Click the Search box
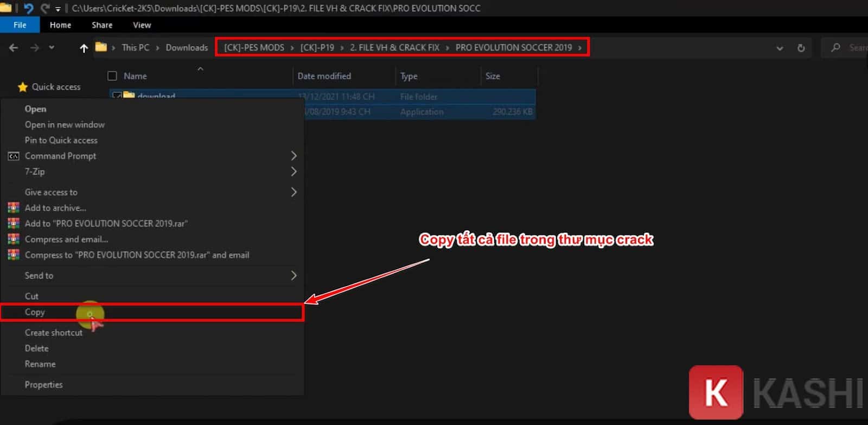 coord(845,48)
